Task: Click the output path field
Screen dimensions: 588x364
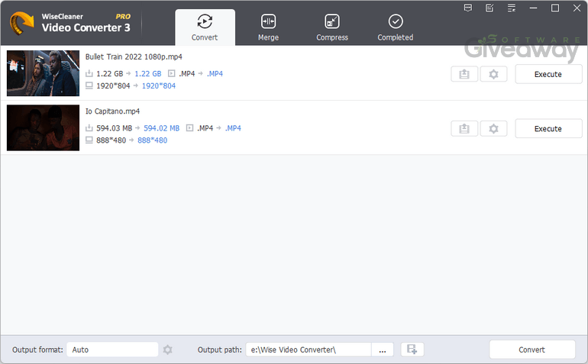Action: coord(309,350)
